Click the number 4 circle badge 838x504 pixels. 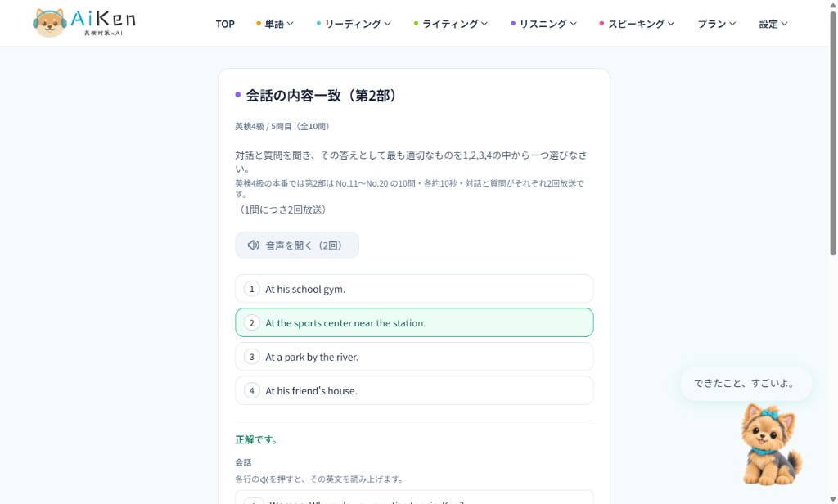click(252, 391)
